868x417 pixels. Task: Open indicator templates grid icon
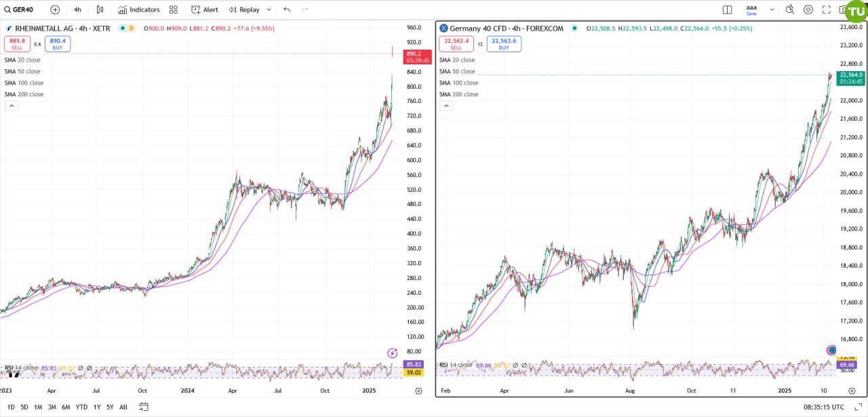pos(174,9)
